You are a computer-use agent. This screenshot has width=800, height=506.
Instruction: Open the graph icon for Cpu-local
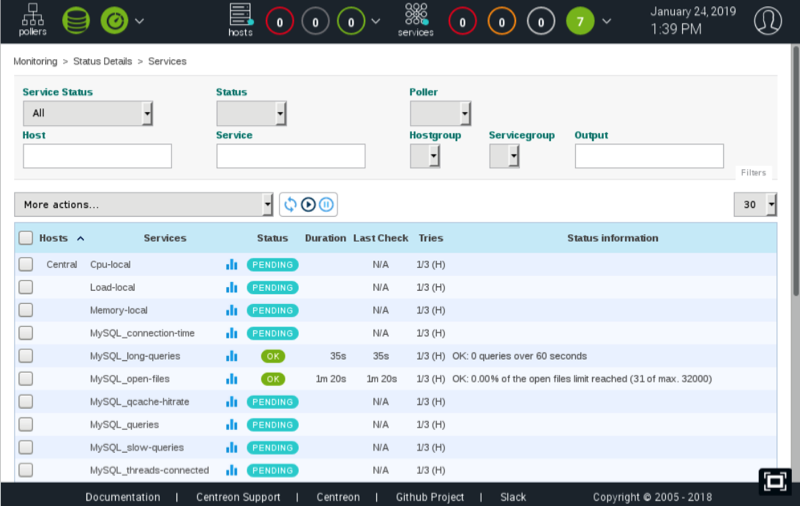pyautogui.click(x=232, y=265)
